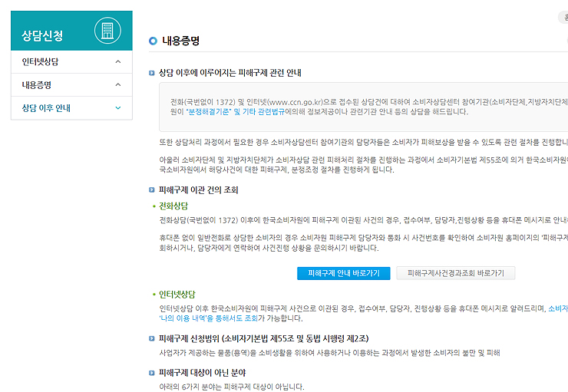Click the 내용증명 page heading text
The height and width of the screenshot is (392, 568).
point(180,41)
